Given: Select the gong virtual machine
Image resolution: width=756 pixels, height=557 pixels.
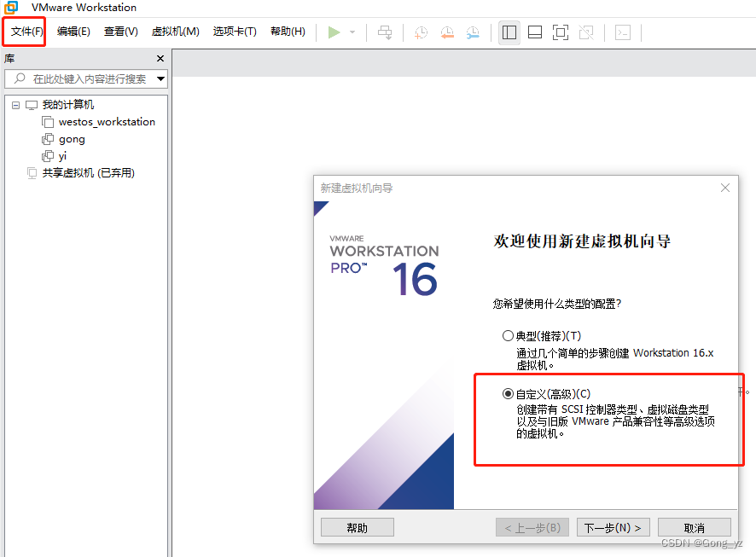Looking at the screenshot, I should pyautogui.click(x=72, y=139).
